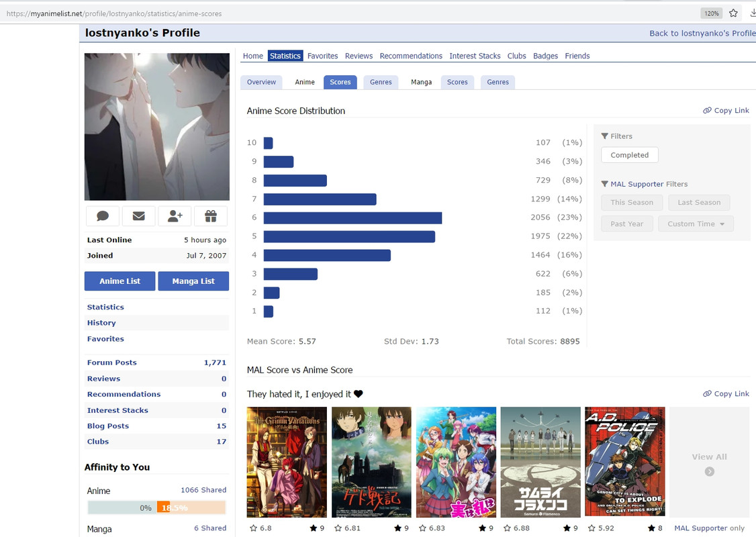Click the '6 Shared' manga link

(210, 528)
